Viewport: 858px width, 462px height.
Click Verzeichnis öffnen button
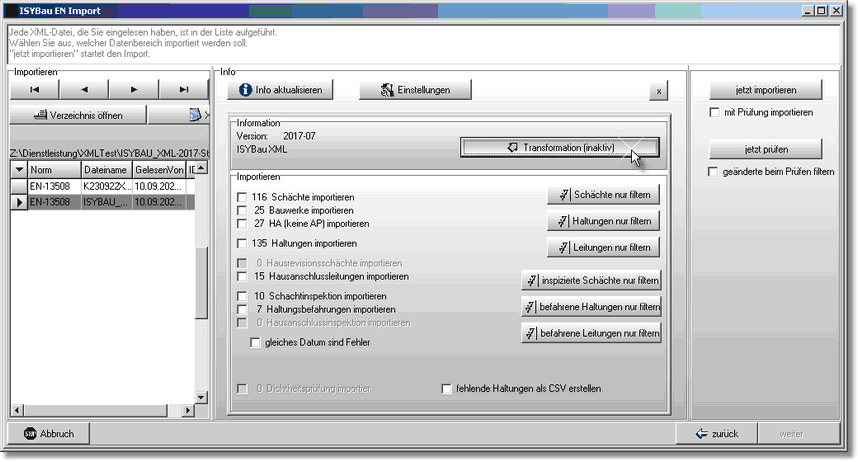point(78,115)
